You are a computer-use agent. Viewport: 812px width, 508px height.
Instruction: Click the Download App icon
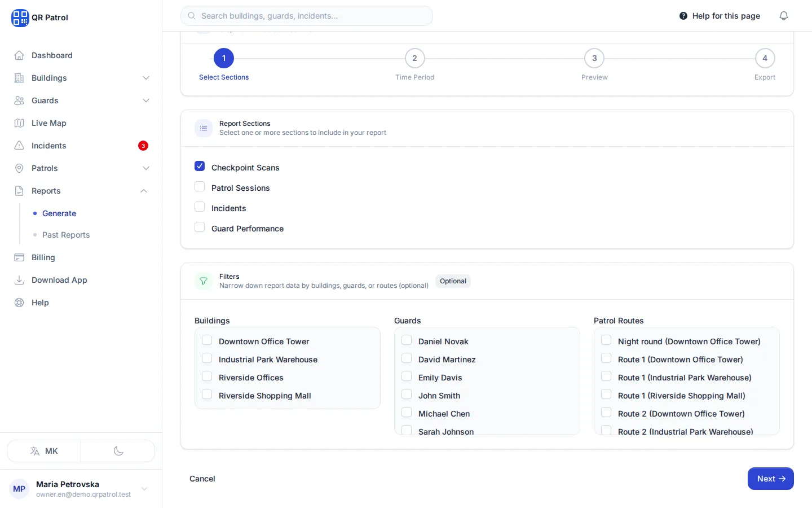19,280
